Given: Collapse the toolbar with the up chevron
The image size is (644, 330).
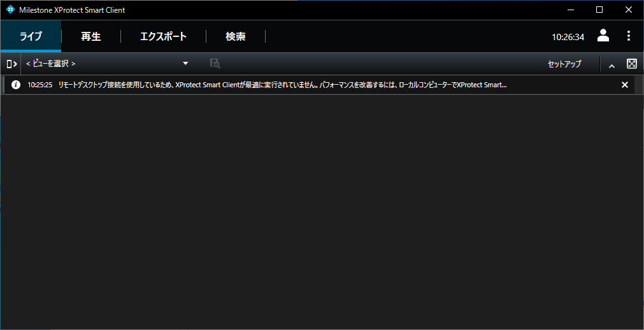Looking at the screenshot, I should point(612,66).
